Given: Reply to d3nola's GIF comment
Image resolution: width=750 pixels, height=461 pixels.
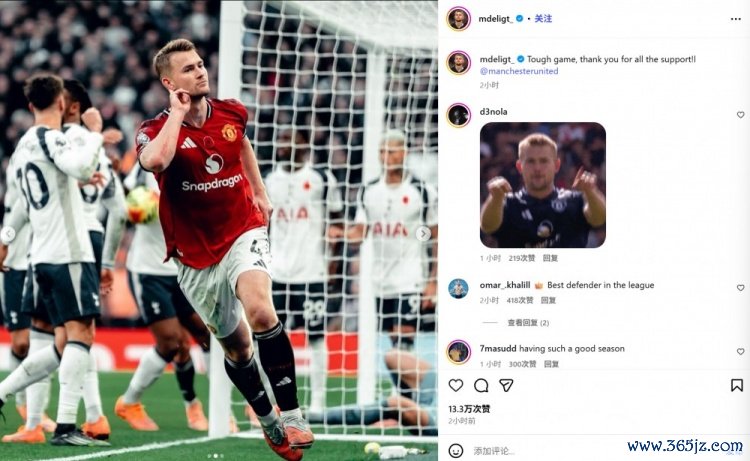Looking at the screenshot, I should coord(550,258).
